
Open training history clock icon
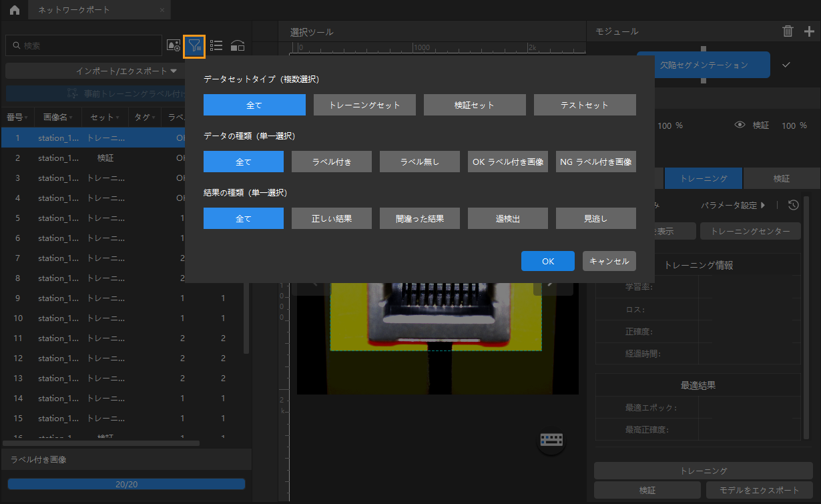(793, 205)
